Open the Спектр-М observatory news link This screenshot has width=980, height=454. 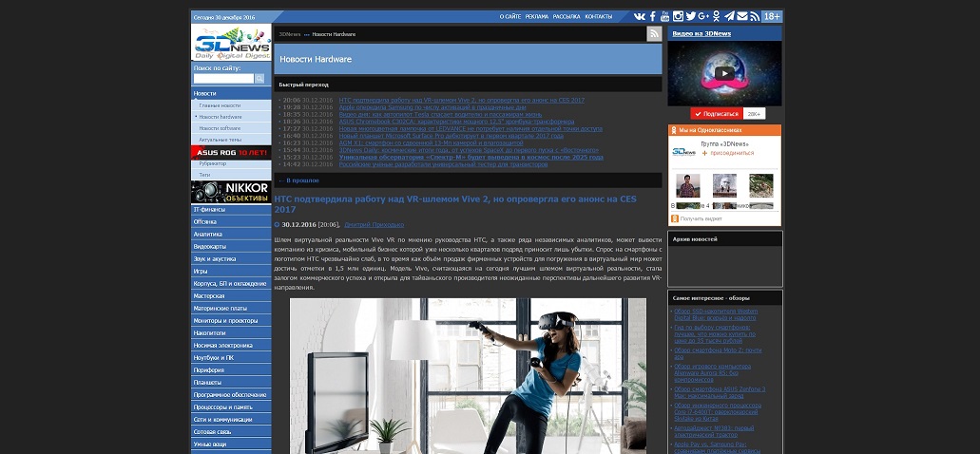click(471, 158)
